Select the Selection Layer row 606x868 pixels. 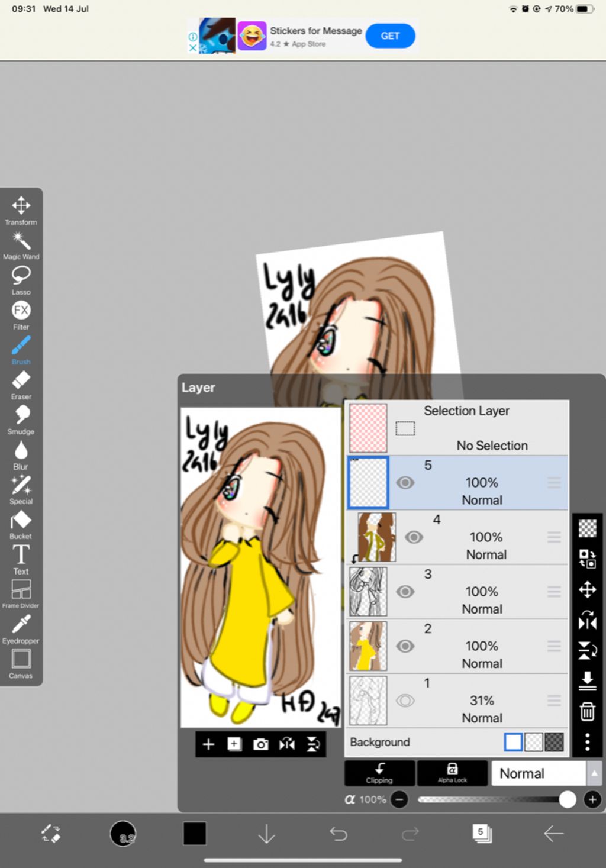tap(457, 428)
